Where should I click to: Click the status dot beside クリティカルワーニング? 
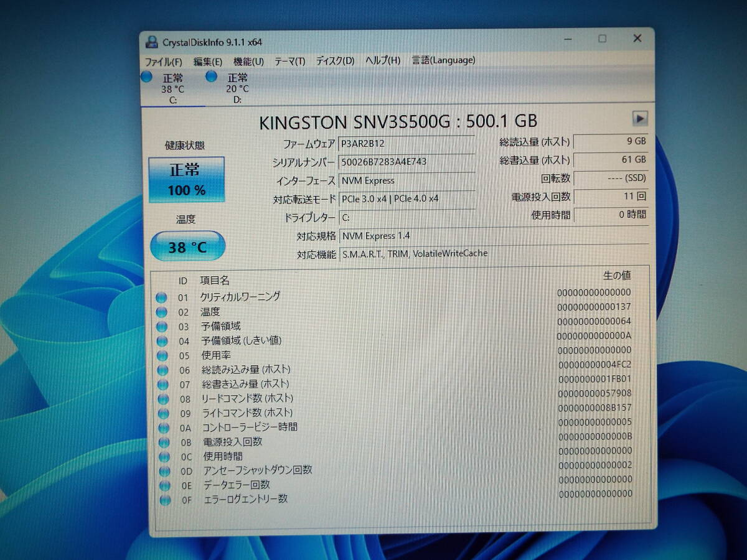coord(163,297)
